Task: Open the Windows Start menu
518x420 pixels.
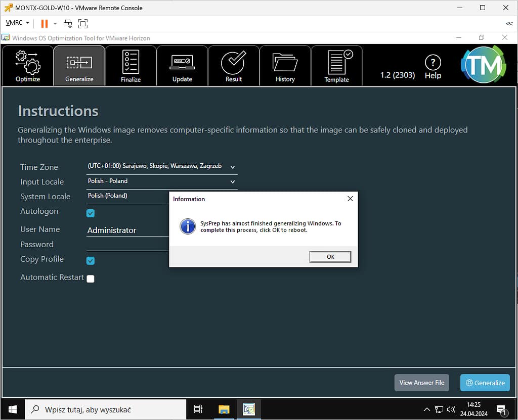Action: [12, 409]
